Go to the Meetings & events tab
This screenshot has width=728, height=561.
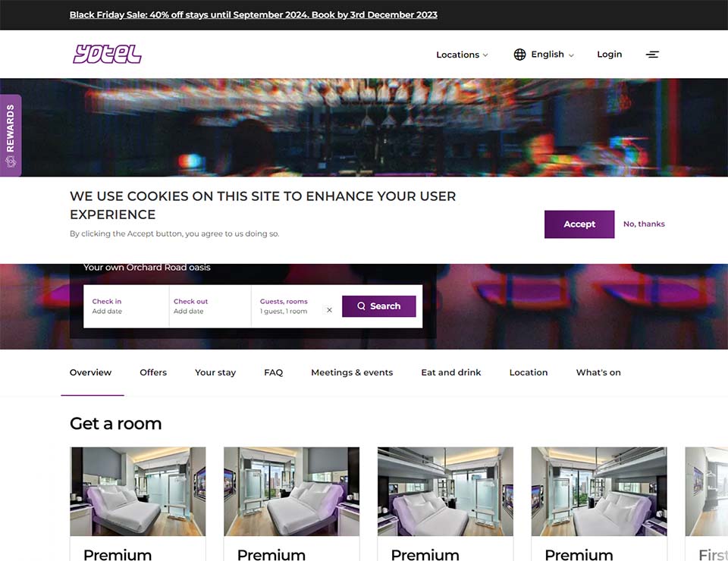(352, 372)
